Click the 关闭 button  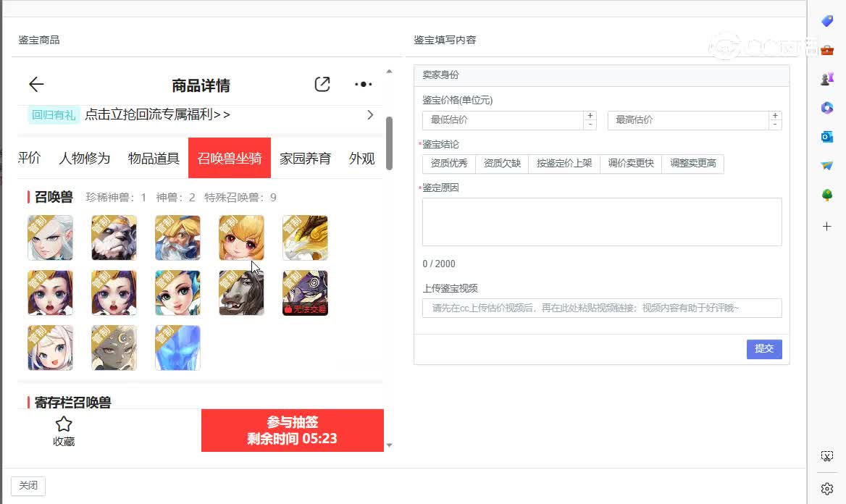[x=28, y=486]
